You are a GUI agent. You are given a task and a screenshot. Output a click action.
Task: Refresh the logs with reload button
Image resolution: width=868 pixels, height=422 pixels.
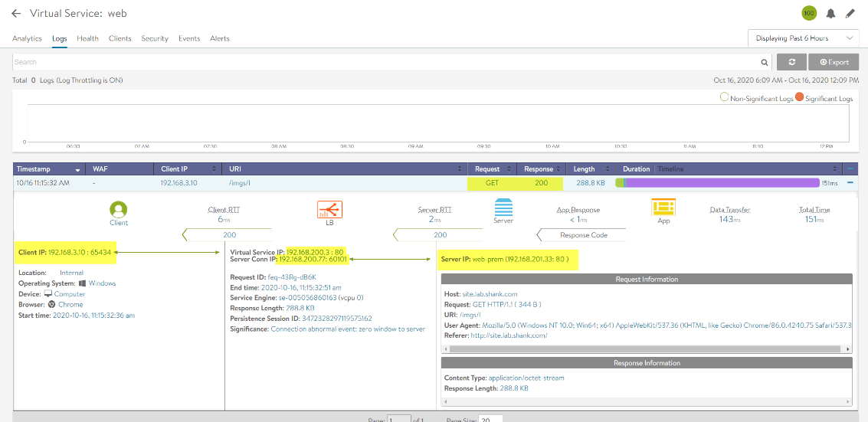[x=791, y=62]
